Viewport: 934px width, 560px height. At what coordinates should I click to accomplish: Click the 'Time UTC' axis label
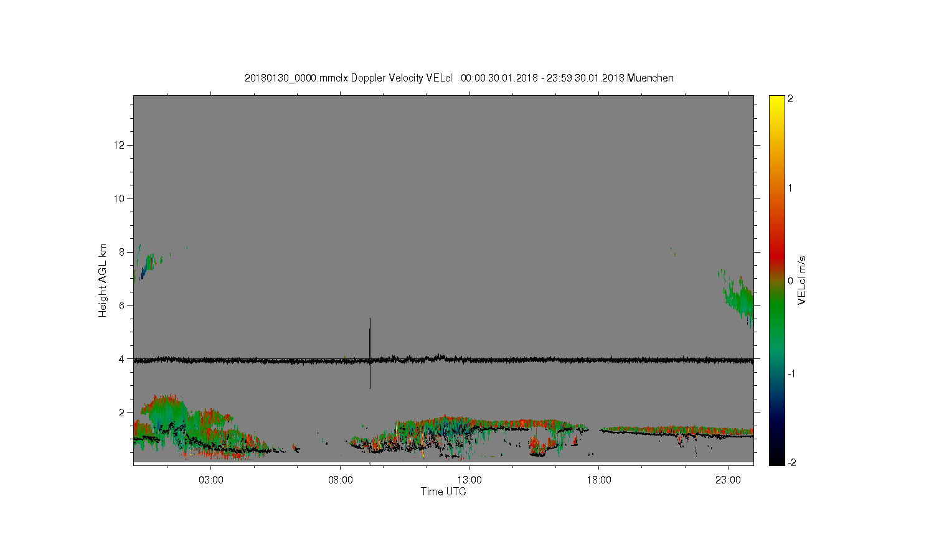443,492
